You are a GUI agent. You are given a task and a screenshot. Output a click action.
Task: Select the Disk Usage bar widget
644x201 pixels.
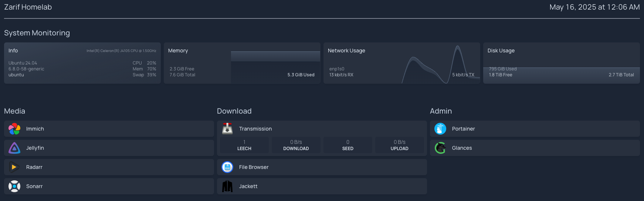(x=561, y=63)
